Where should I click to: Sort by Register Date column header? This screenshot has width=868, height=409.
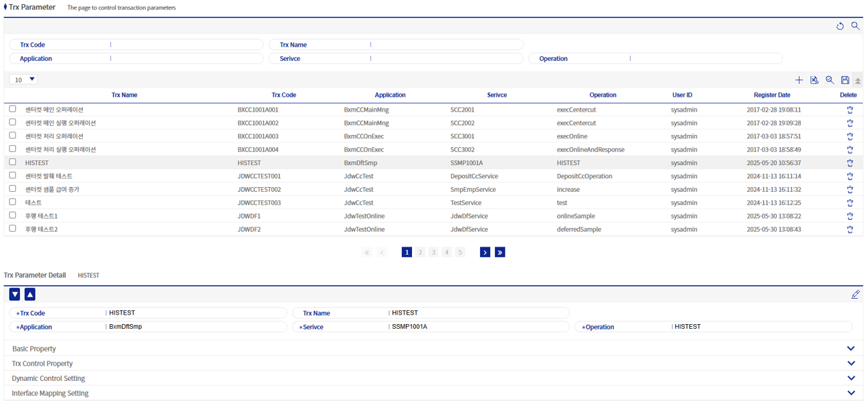771,95
